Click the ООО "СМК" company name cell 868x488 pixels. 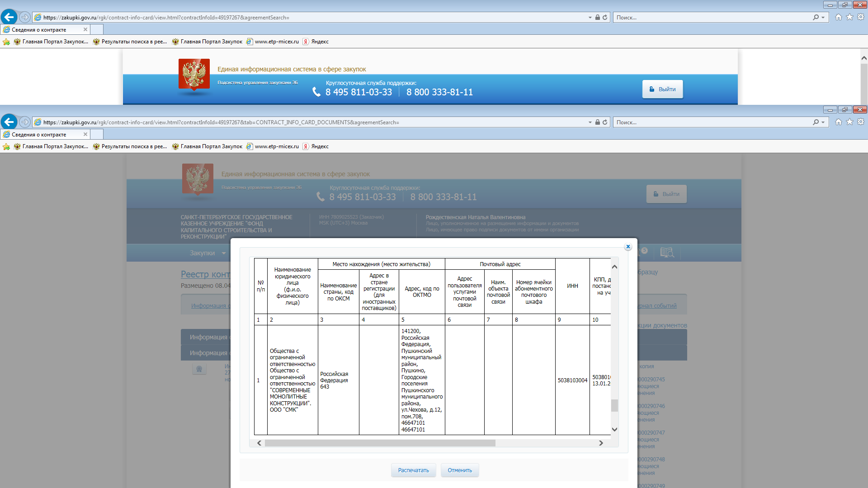click(x=292, y=380)
